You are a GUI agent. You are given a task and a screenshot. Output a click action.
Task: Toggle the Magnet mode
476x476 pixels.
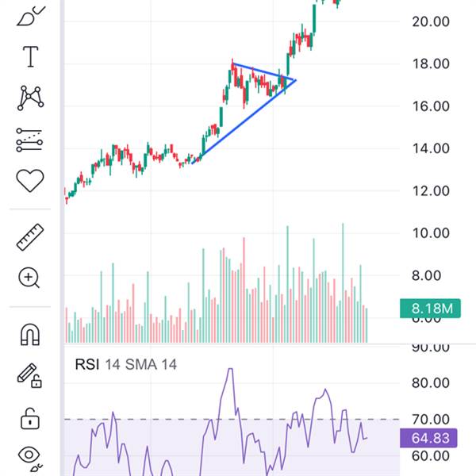(30, 334)
